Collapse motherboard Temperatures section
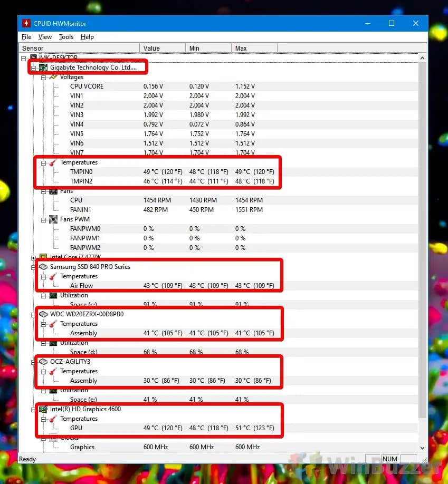 click(x=44, y=162)
